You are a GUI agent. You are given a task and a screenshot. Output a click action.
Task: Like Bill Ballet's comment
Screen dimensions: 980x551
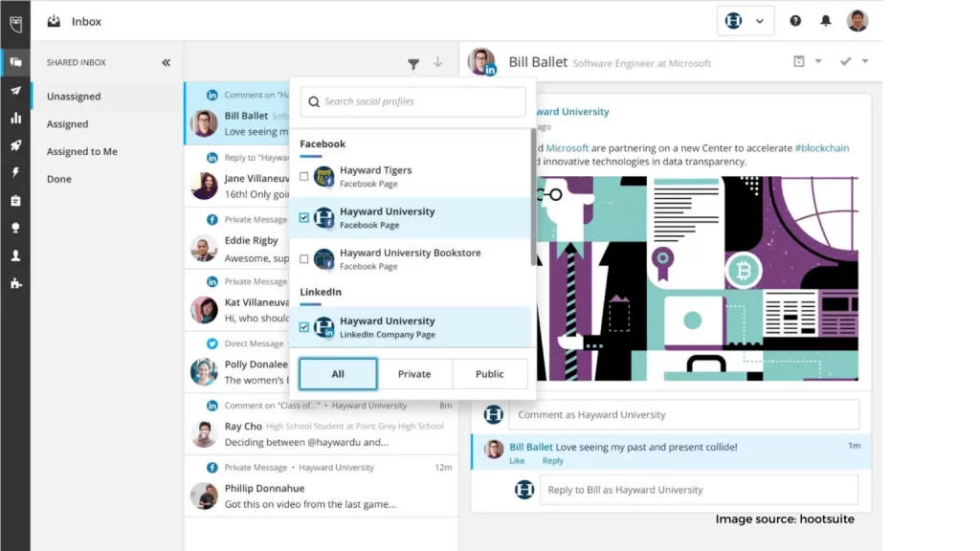click(x=517, y=461)
